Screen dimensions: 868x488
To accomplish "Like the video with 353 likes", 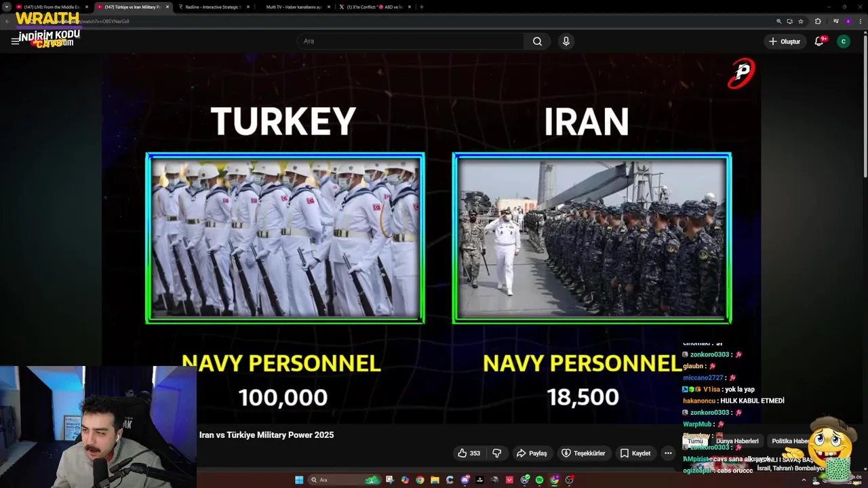I will tap(469, 453).
